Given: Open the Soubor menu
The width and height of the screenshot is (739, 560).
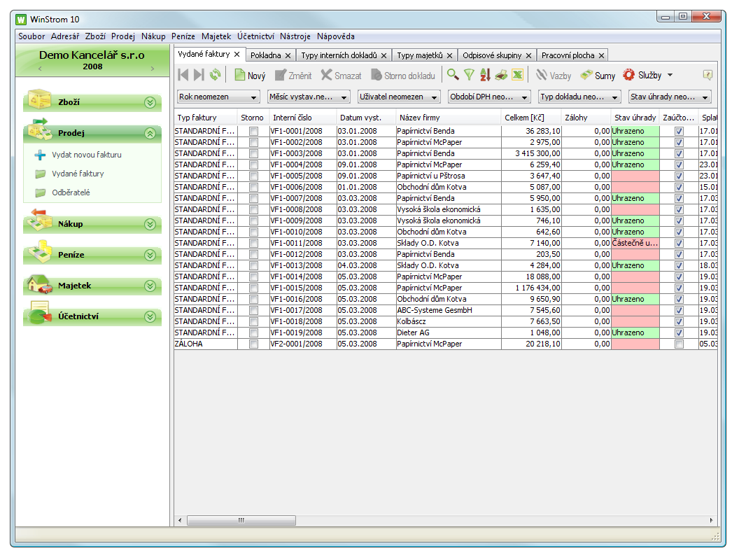Looking at the screenshot, I should 31,36.
